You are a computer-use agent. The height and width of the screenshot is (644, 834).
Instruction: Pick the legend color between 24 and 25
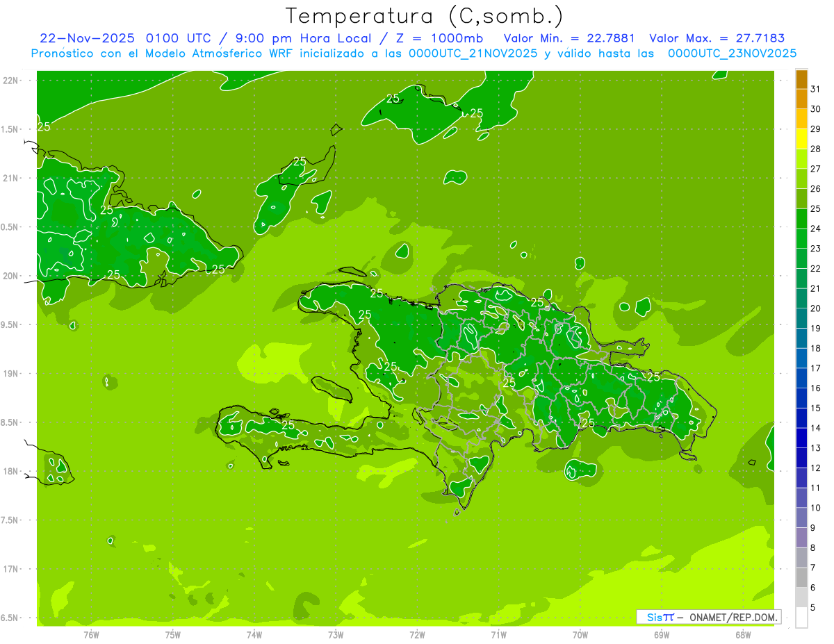(801, 219)
